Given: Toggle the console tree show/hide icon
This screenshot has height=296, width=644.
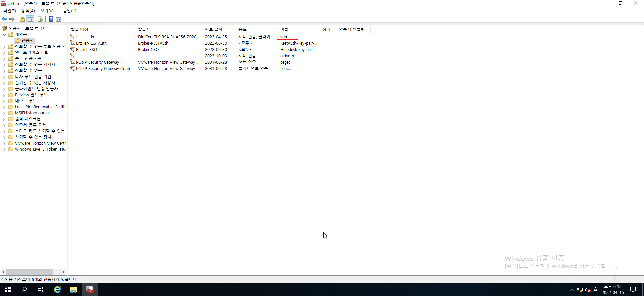Looking at the screenshot, I should tap(31, 19).
